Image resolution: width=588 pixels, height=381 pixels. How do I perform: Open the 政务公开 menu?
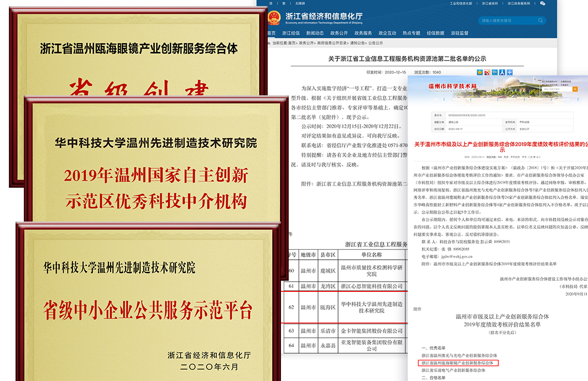tap(339, 33)
